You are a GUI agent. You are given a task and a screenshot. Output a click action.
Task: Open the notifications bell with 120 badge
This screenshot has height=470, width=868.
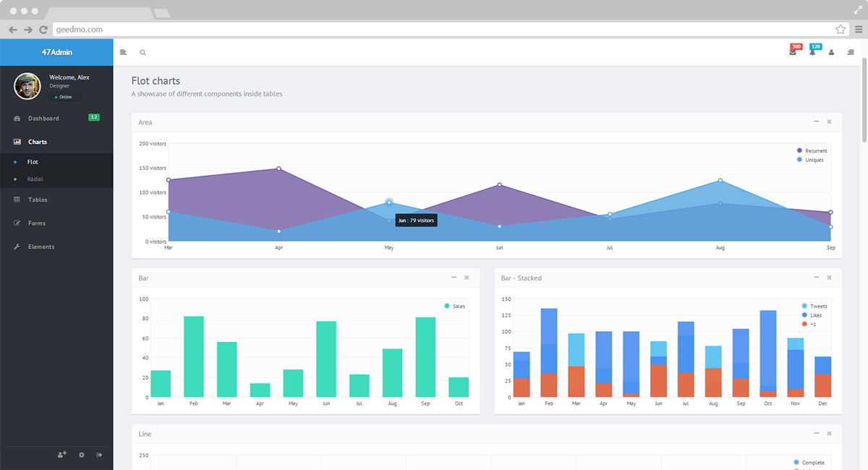tap(814, 52)
